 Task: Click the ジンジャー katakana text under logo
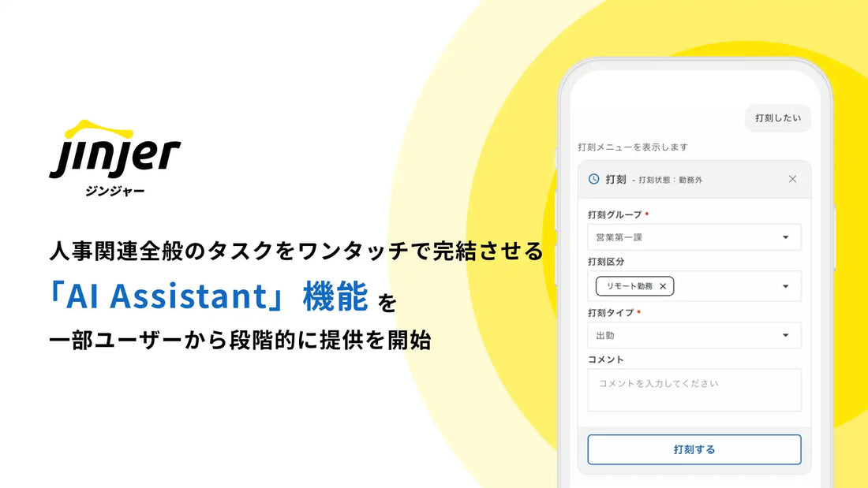[114, 191]
